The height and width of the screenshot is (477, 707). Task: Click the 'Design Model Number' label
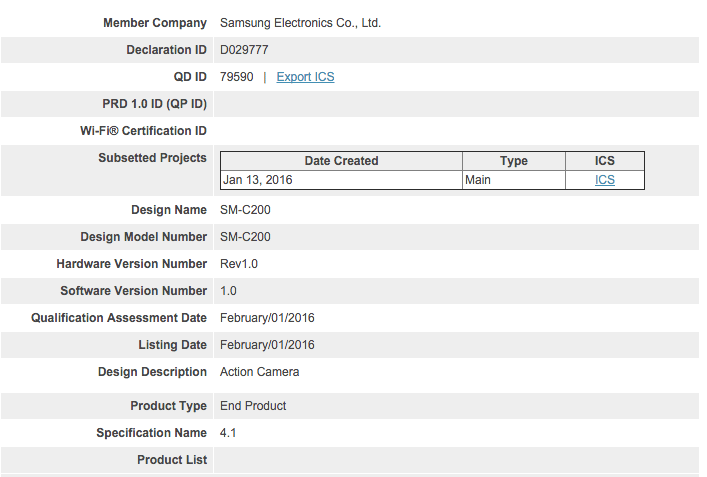(143, 237)
